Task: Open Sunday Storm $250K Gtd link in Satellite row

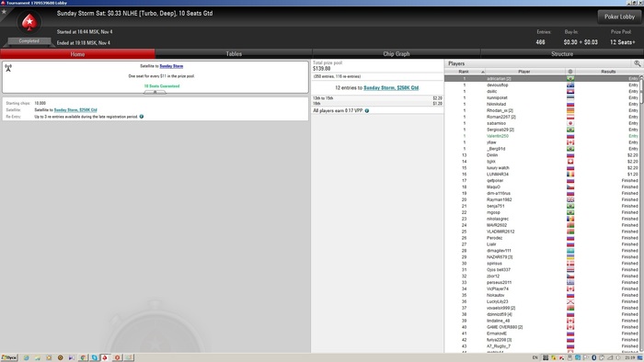Action: 75,110
